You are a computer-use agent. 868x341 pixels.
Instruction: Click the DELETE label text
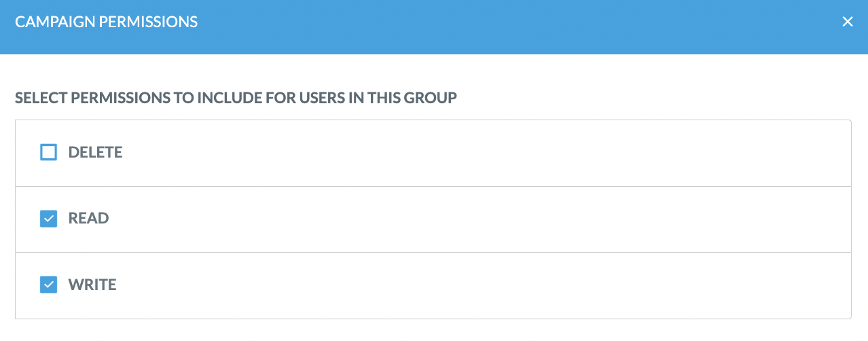click(96, 152)
